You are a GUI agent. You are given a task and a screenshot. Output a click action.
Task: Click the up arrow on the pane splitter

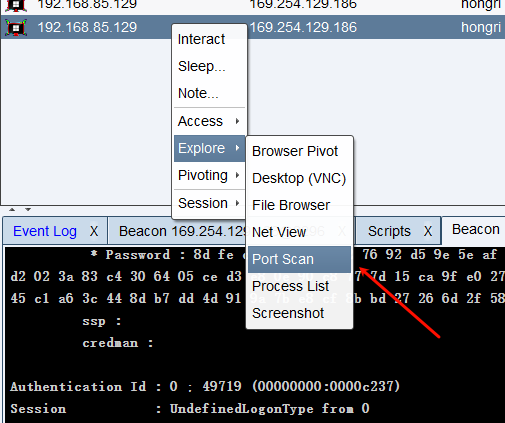pyautogui.click(x=12, y=210)
